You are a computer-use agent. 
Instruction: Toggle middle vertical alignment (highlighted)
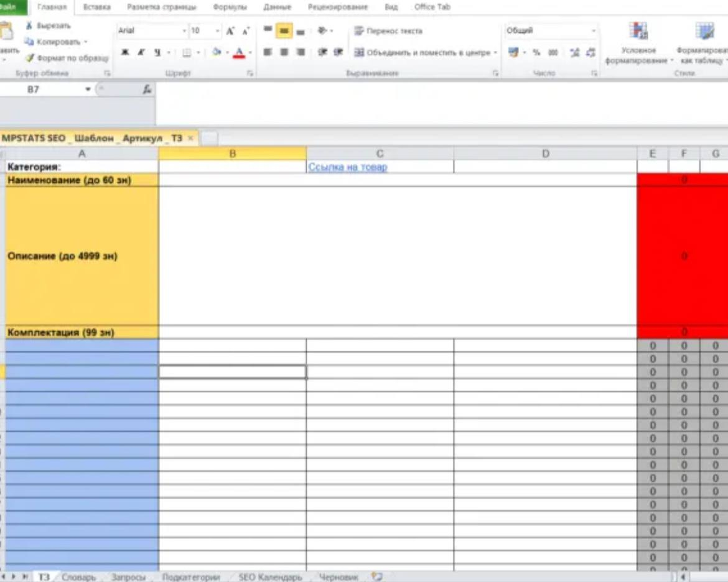tap(284, 30)
